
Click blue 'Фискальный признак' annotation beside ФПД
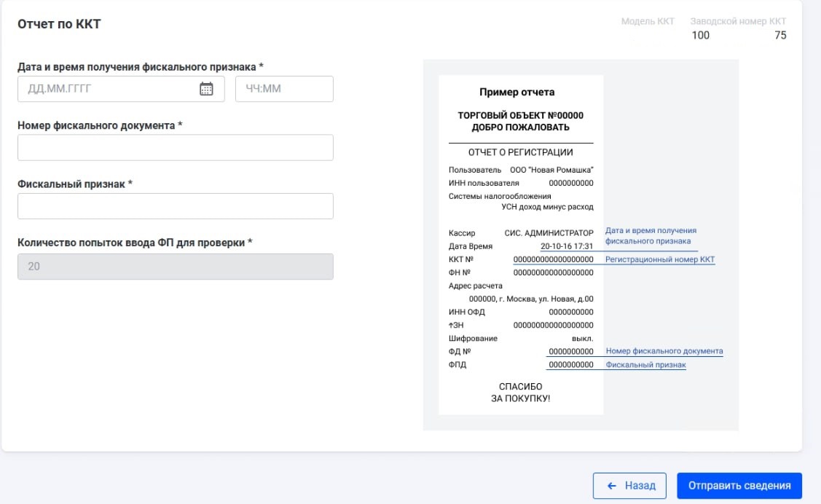pyautogui.click(x=645, y=364)
